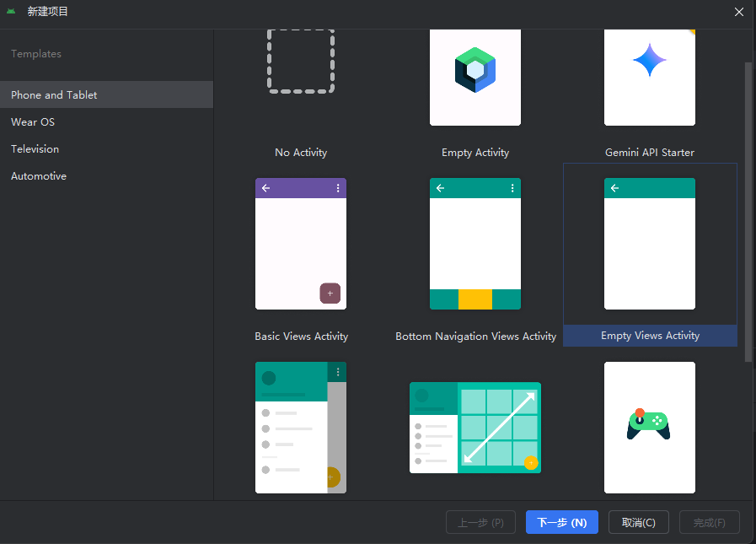756x544 pixels.
Task: Click the No Activity label
Action: tap(301, 153)
